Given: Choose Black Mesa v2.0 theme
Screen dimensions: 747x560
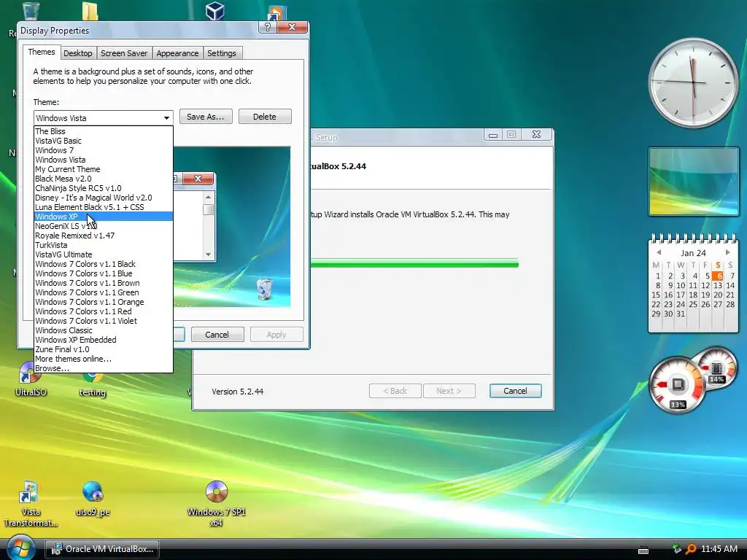Looking at the screenshot, I should click(x=104, y=179).
